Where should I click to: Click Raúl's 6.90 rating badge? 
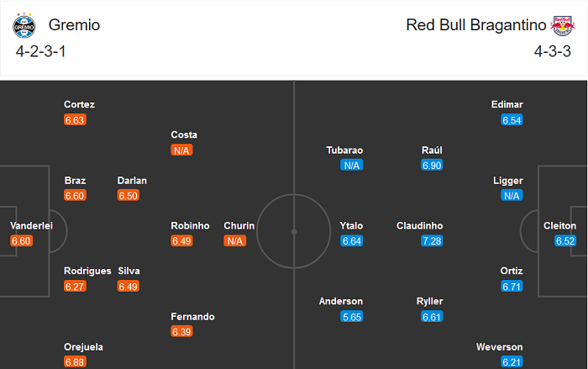point(432,166)
